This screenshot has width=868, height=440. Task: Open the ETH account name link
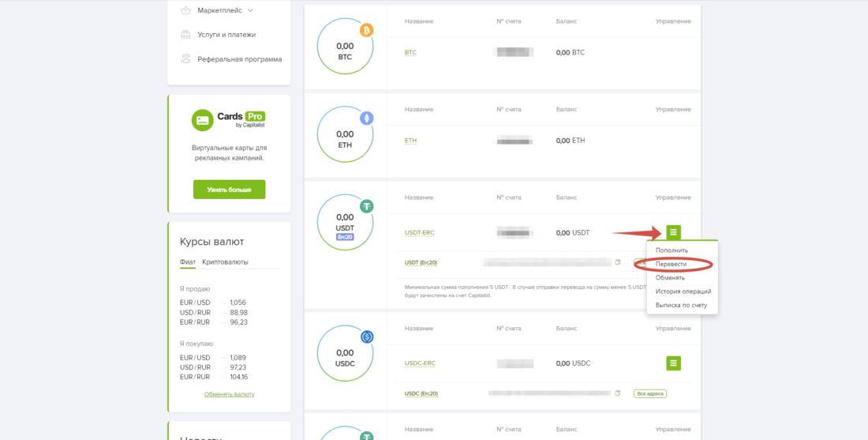pos(411,141)
